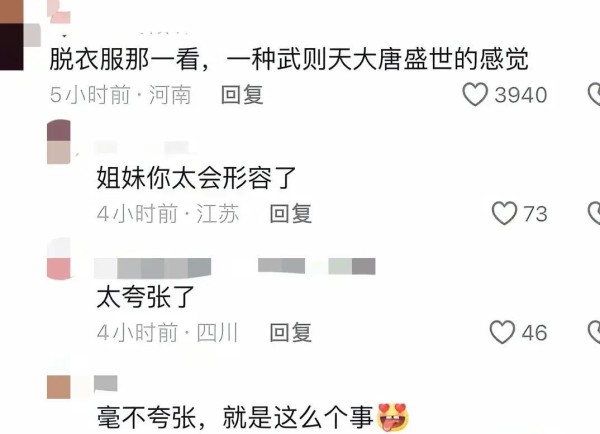
Task: Select the comment text 脱衣服那一看
Action: click(x=124, y=59)
